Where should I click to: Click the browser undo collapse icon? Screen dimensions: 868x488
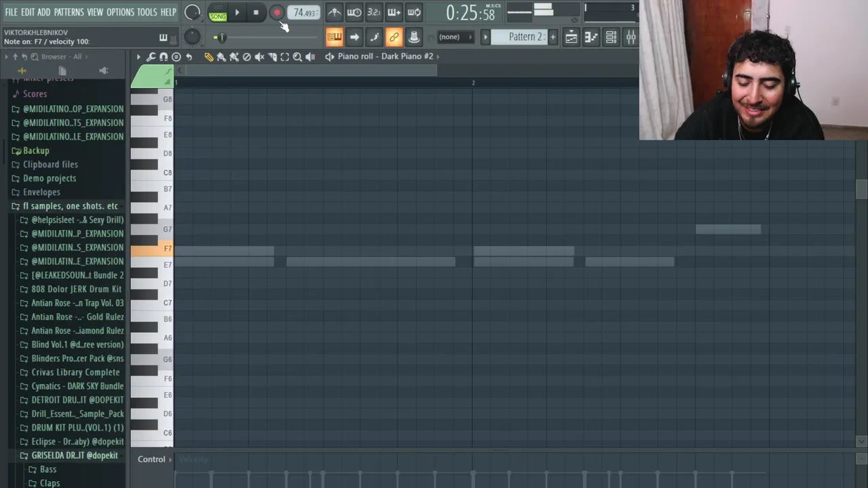point(25,57)
